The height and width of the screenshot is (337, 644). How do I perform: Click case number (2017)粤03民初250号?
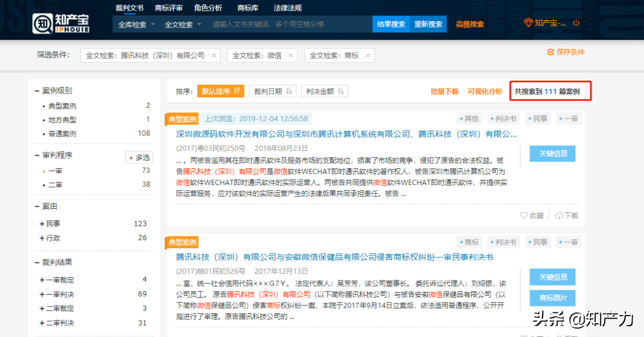pyautogui.click(x=210, y=149)
